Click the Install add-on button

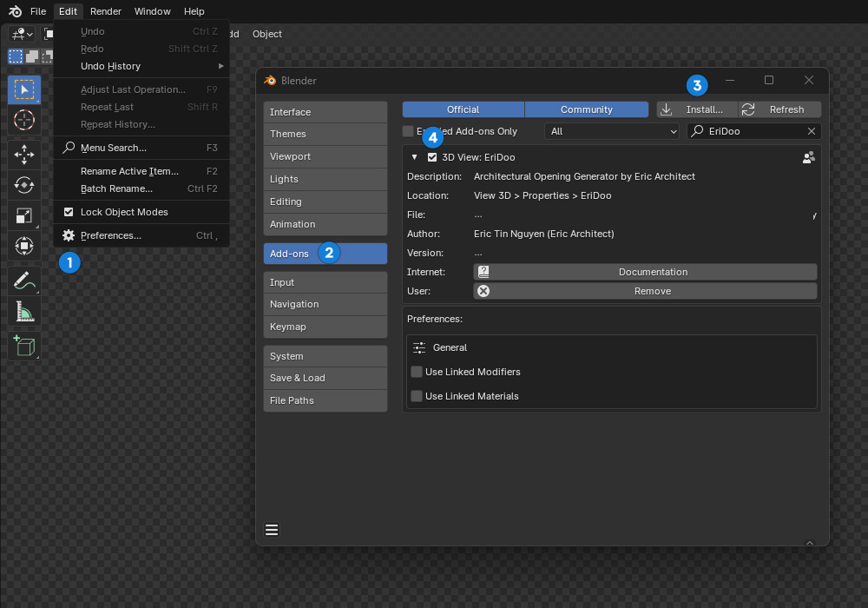coord(697,109)
